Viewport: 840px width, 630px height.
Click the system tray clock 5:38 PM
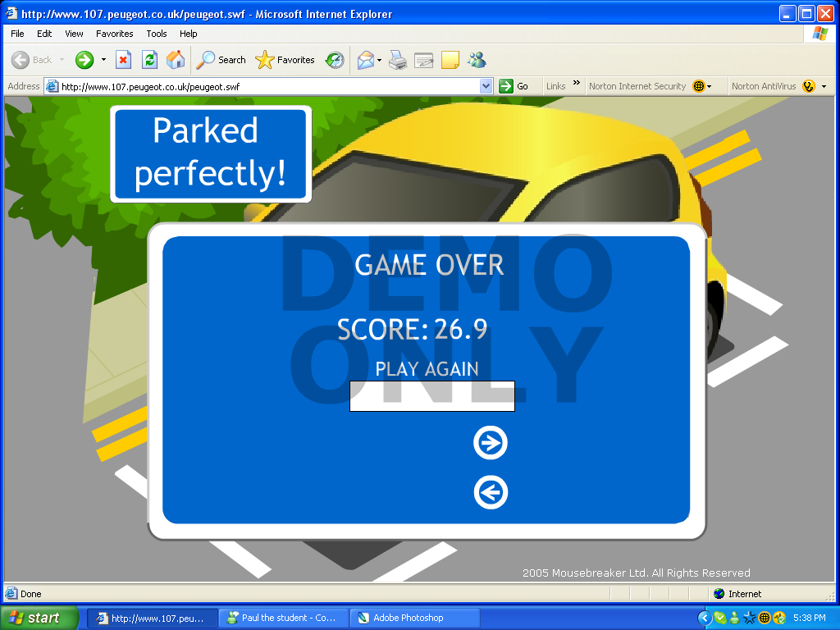point(810,619)
